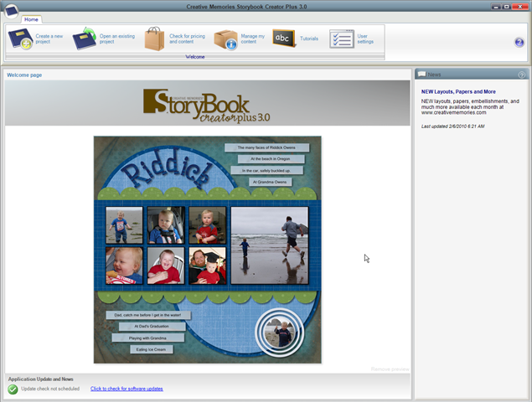Screen dimensions: 532x402
Task: Click the User settings label
Action: (x=365, y=39)
